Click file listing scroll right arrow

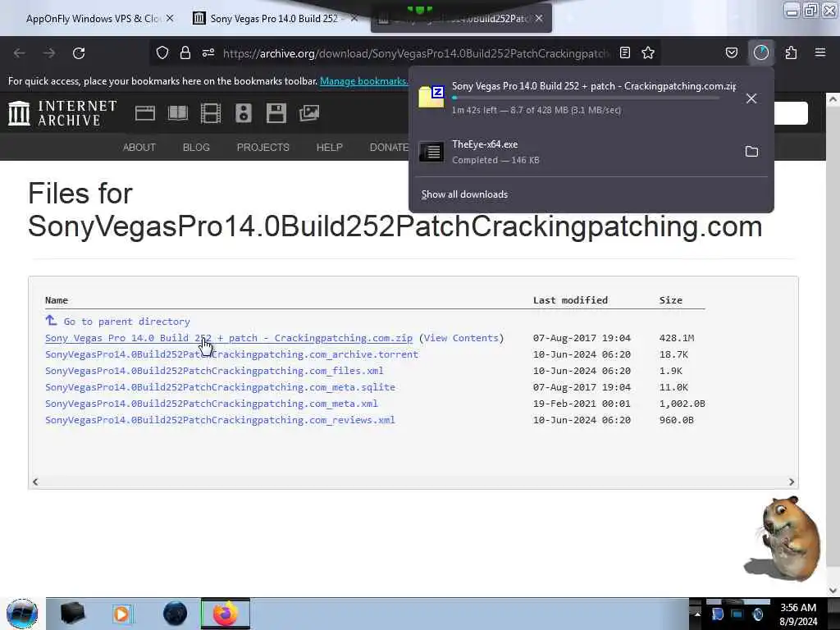pyautogui.click(x=792, y=482)
